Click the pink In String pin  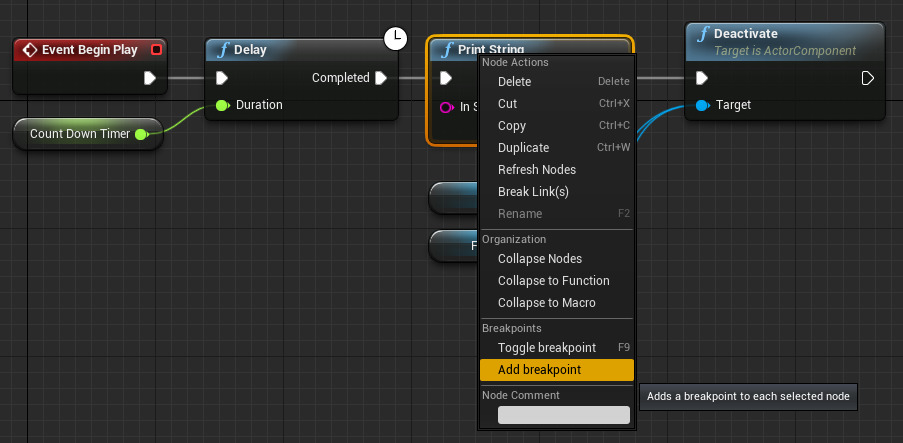(x=447, y=106)
